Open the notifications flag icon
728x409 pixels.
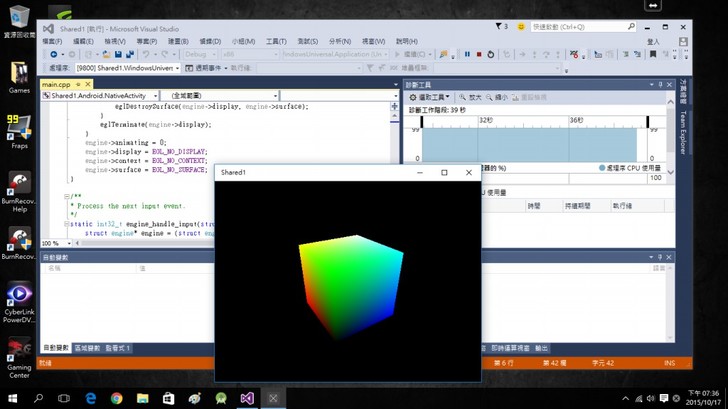[x=502, y=27]
